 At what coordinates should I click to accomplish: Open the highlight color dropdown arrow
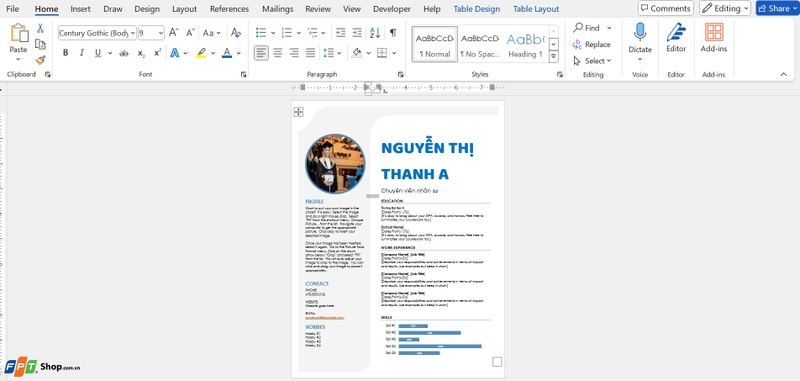(213, 53)
